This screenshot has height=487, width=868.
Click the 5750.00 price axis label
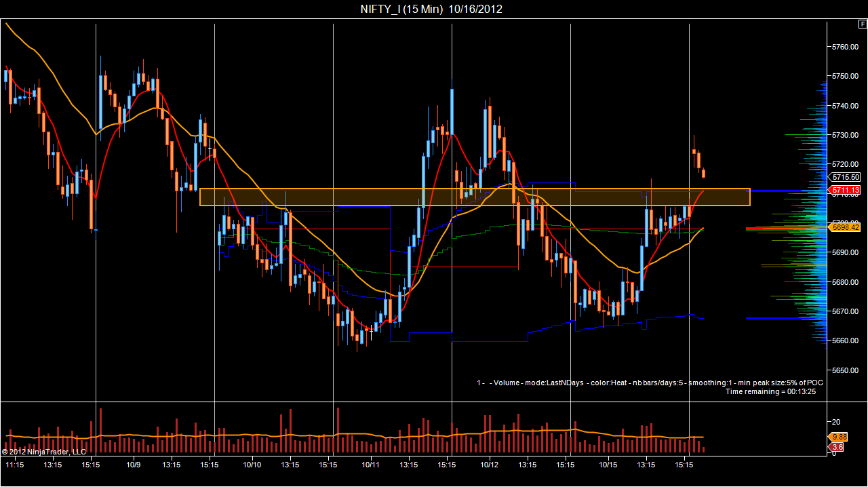(x=845, y=76)
